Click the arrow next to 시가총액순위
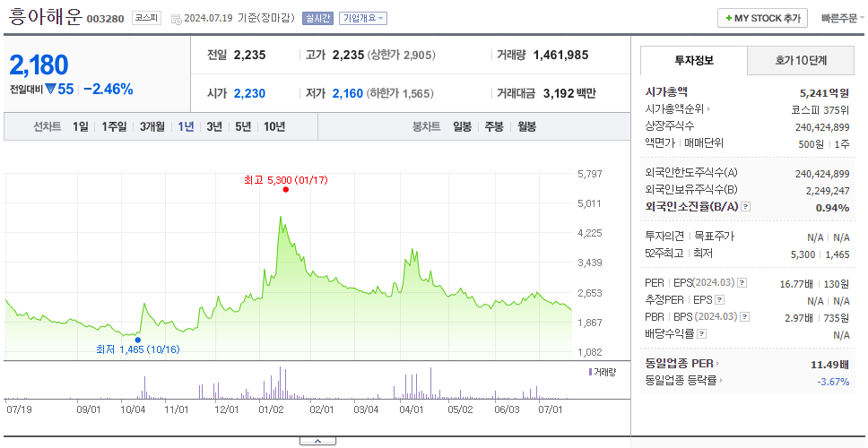 coord(708,109)
